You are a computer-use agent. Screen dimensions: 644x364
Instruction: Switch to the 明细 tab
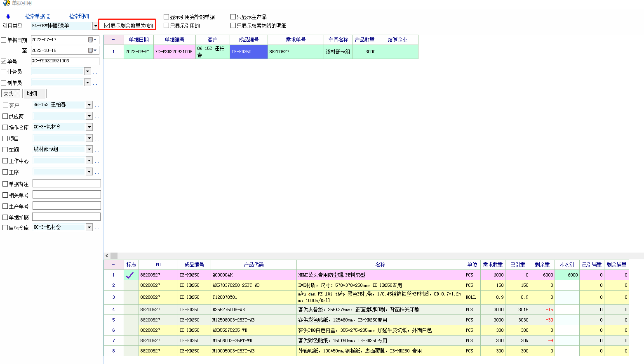coord(32,93)
